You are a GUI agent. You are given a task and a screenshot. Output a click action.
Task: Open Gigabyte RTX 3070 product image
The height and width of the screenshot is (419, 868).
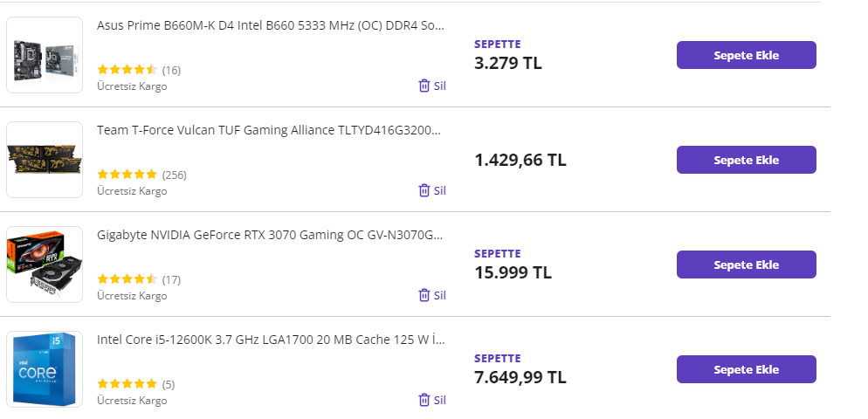tap(45, 264)
